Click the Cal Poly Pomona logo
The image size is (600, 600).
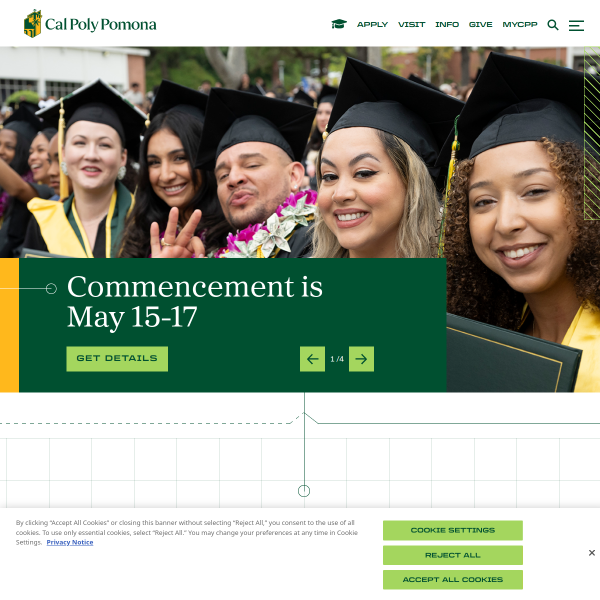(x=90, y=24)
